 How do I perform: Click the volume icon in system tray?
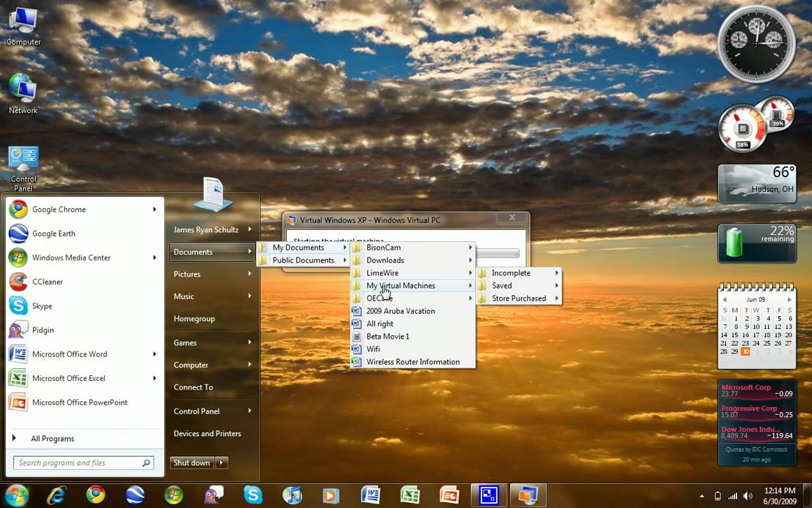click(x=748, y=496)
